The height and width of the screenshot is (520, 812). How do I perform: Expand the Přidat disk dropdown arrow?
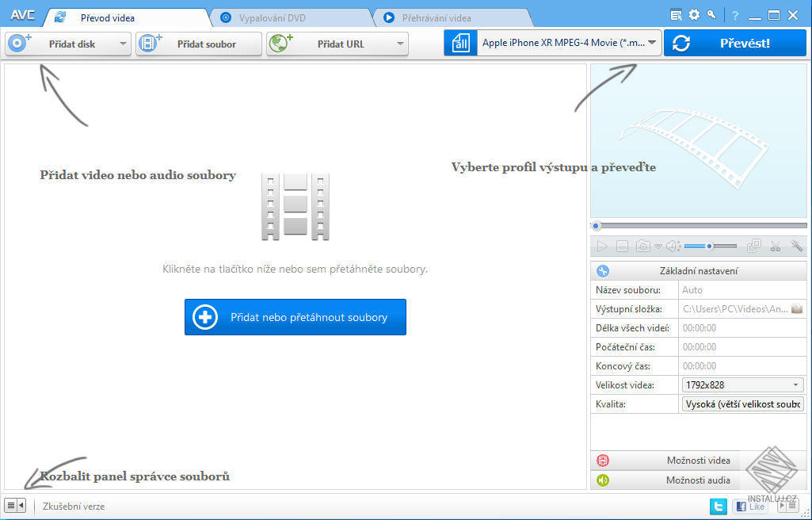pyautogui.click(x=124, y=44)
